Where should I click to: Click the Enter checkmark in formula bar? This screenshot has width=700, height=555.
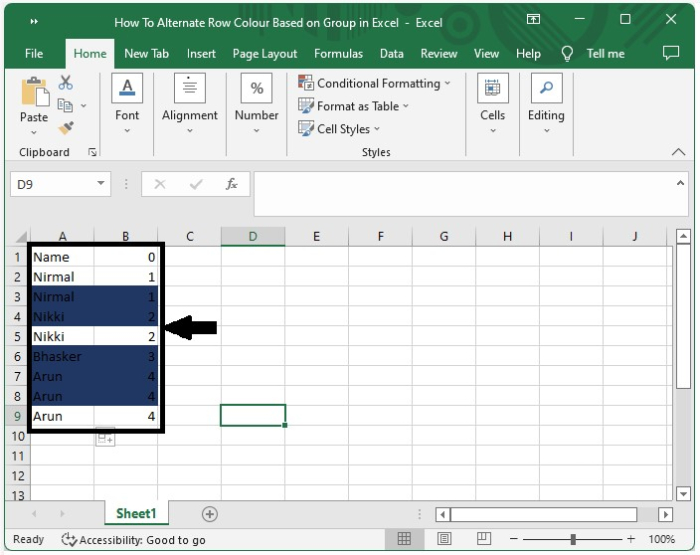click(x=196, y=184)
